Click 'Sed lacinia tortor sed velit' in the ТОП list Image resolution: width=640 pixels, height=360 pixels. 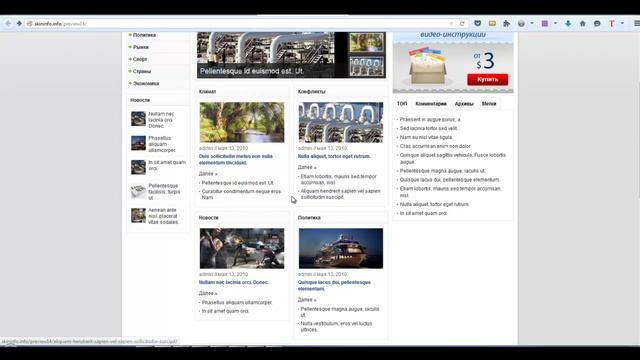tap(428, 128)
